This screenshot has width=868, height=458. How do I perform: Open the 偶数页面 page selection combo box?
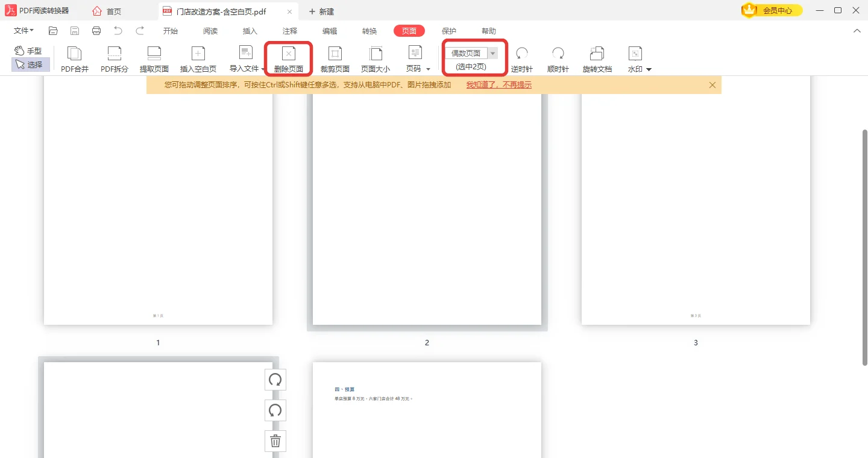tap(471, 53)
